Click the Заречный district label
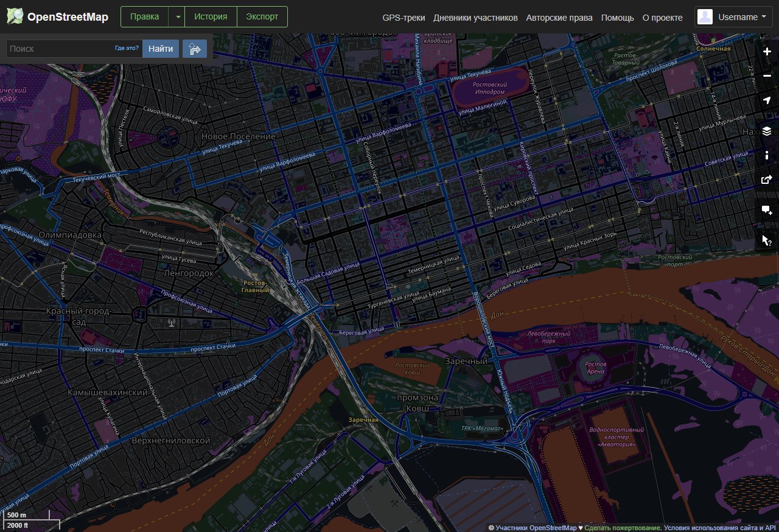 [465, 361]
